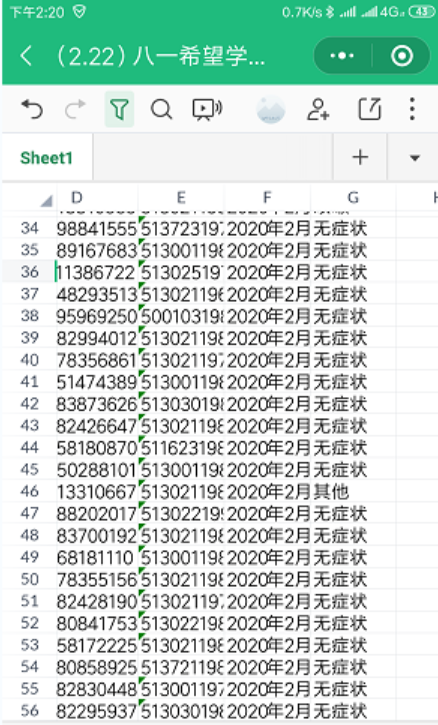This screenshot has width=438, height=725.
Task: Select all cells via corner triangle
Action: point(45,200)
